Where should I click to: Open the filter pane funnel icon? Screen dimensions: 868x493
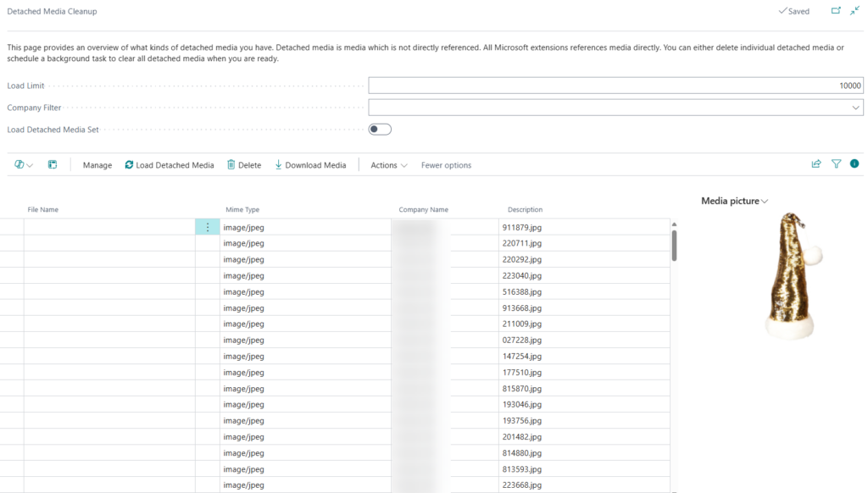click(836, 164)
